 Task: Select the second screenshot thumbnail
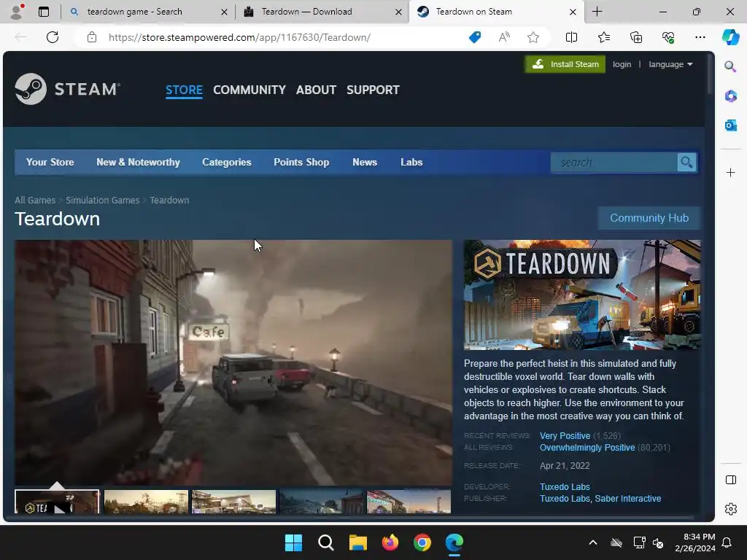tap(146, 502)
